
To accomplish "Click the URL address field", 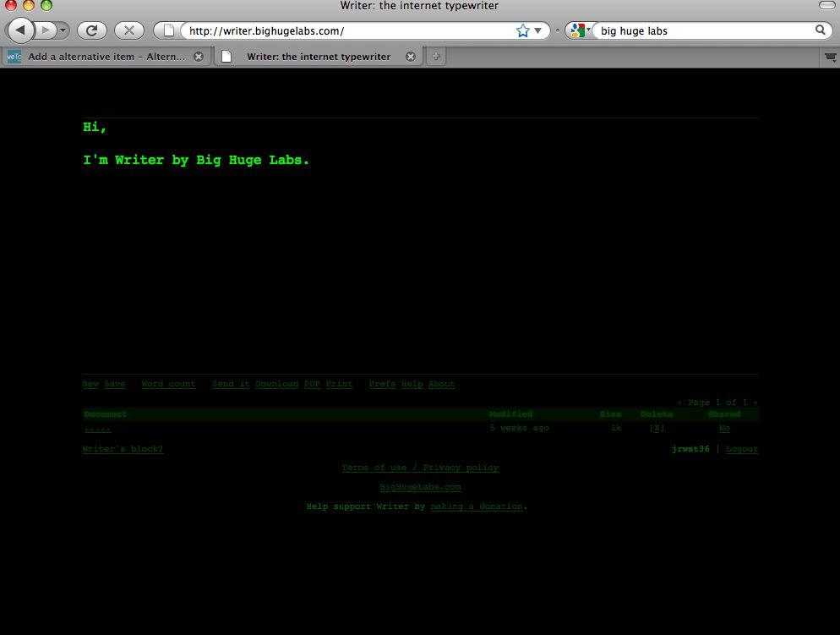I will click(348, 30).
